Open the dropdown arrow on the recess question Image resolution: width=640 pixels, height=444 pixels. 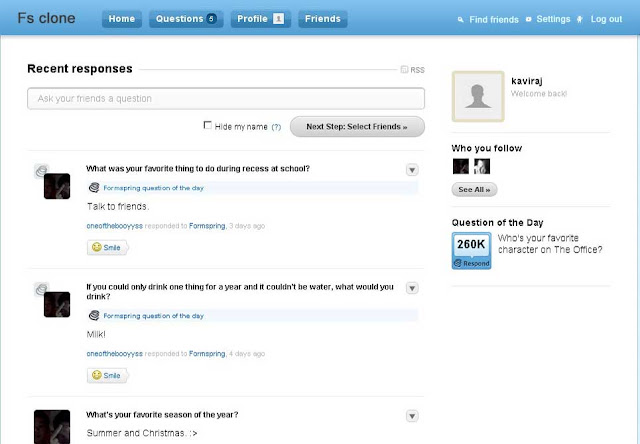coord(412,170)
